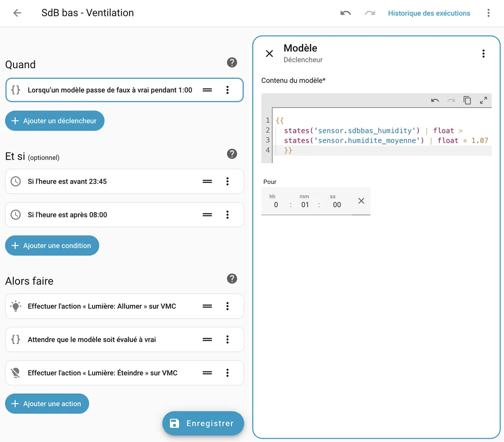This screenshot has height=442, width=504.
Task: Open condition Si l'heure est après 08:00
Action: pyautogui.click(x=124, y=215)
